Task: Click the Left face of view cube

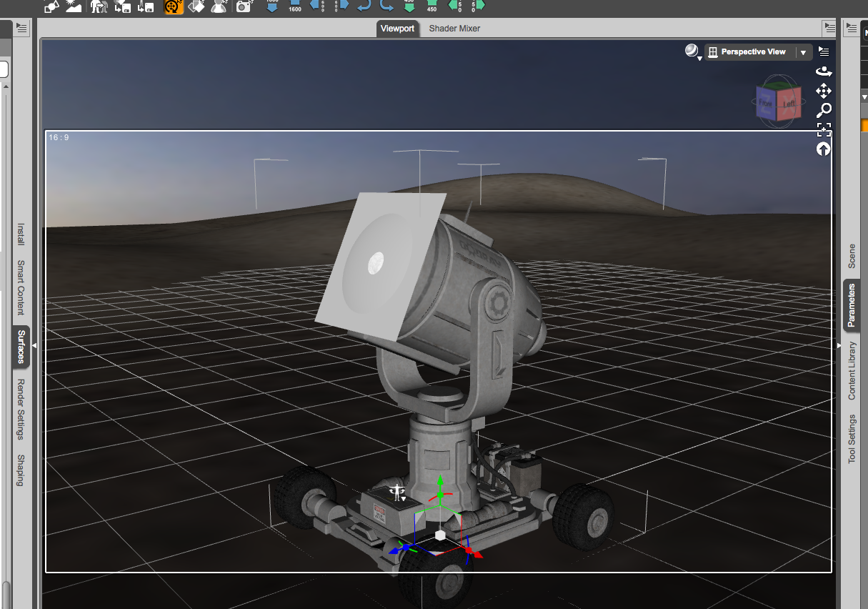Action: pos(789,103)
